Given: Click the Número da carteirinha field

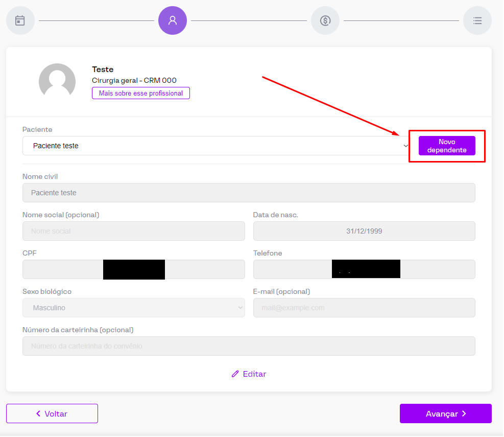Looking at the screenshot, I should click(x=249, y=346).
